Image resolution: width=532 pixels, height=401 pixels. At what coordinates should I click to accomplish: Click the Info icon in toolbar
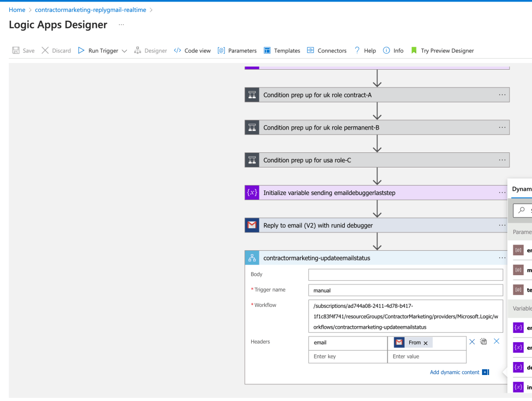(386, 50)
